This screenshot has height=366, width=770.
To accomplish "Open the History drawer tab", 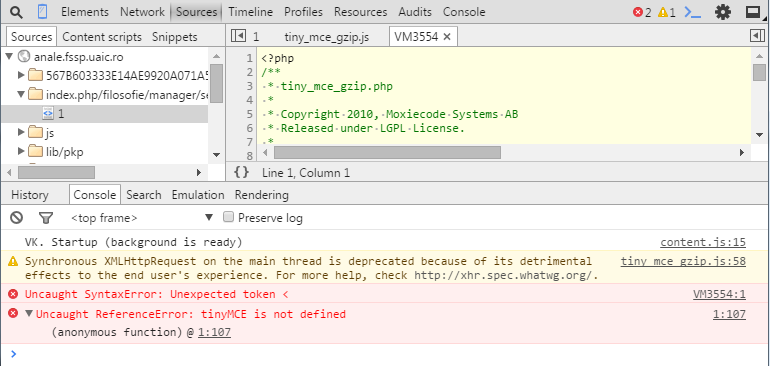I will tap(30, 195).
